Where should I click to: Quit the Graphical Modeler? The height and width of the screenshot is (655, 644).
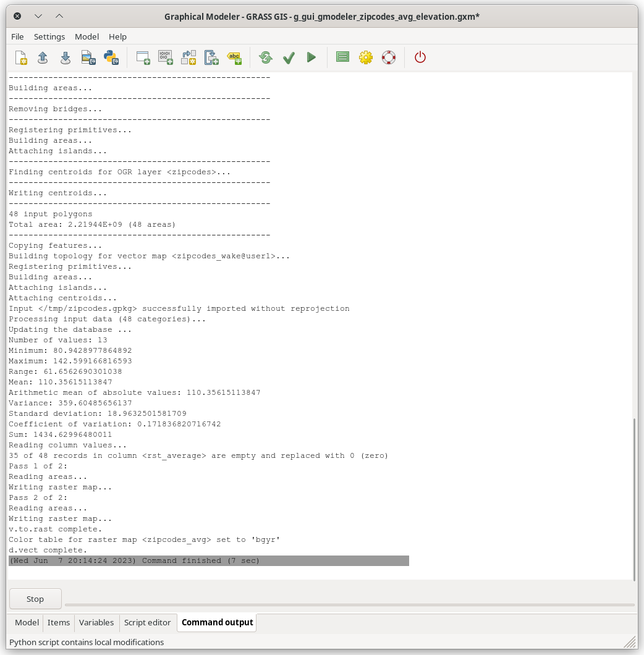coord(420,57)
